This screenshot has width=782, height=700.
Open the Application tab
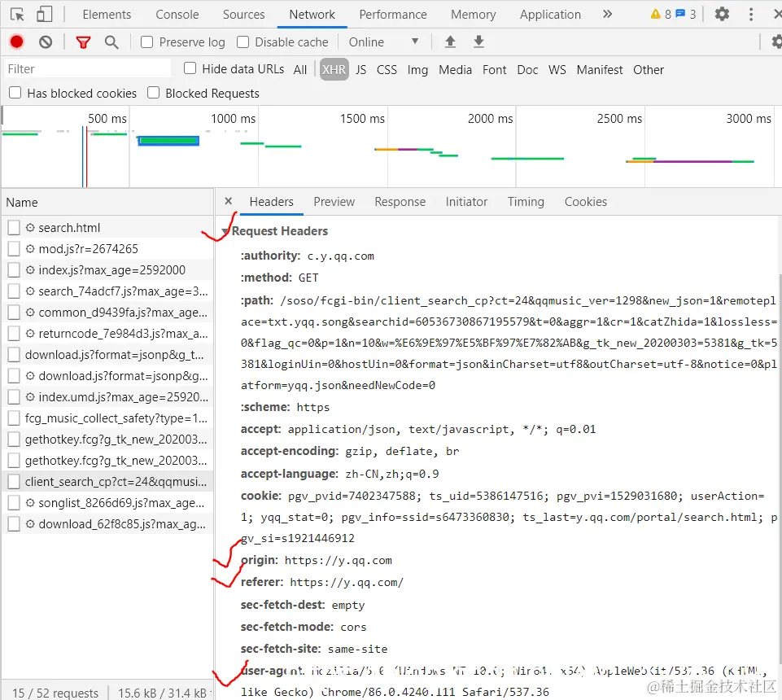point(550,15)
